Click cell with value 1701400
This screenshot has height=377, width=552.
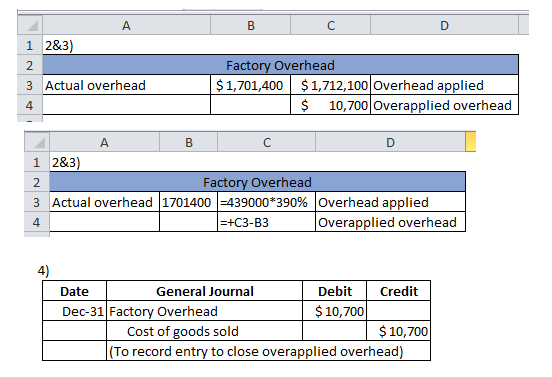pos(188,202)
